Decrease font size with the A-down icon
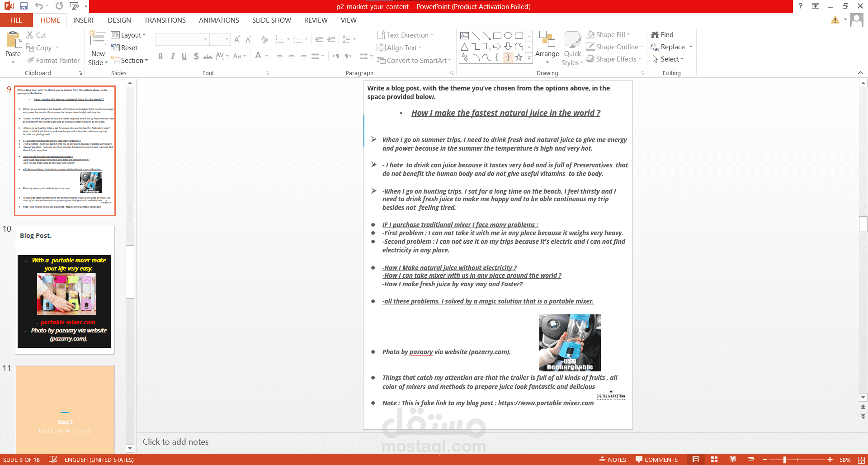Viewport: 868px width, 465px height. click(x=248, y=40)
